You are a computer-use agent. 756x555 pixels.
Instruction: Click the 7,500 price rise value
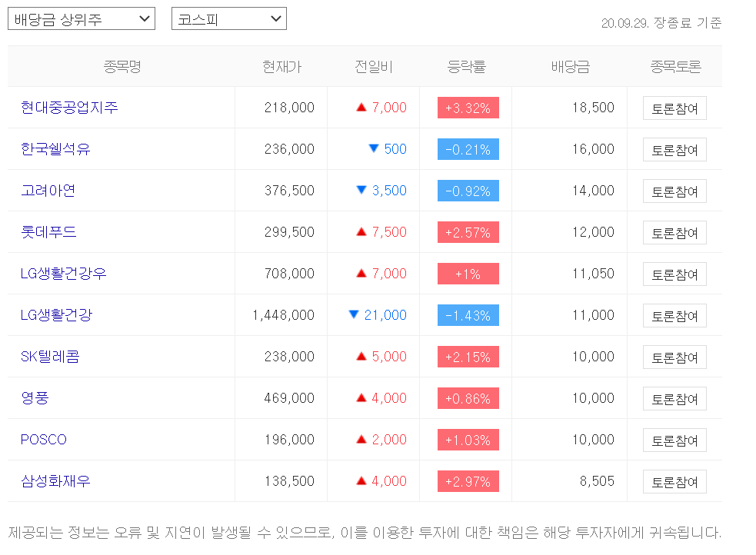(x=389, y=231)
